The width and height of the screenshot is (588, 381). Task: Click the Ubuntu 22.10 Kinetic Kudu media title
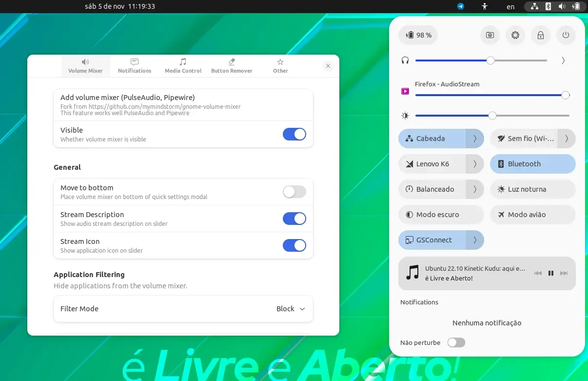(475, 268)
